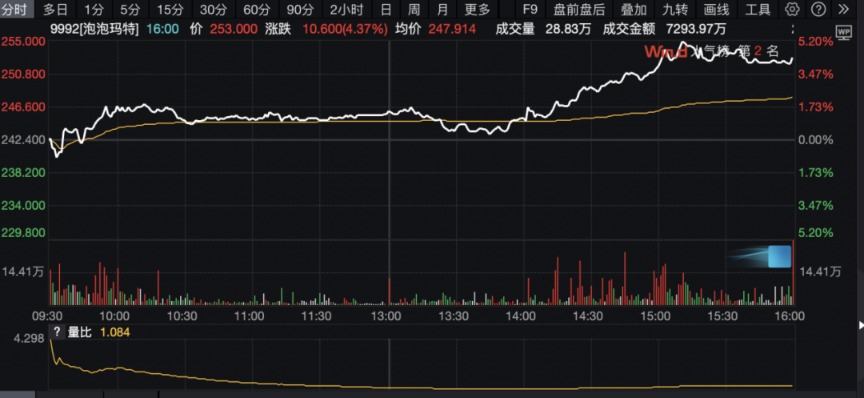Screen dimensions: 864x398
Task: Click the WP badge icon
Action: point(844,33)
